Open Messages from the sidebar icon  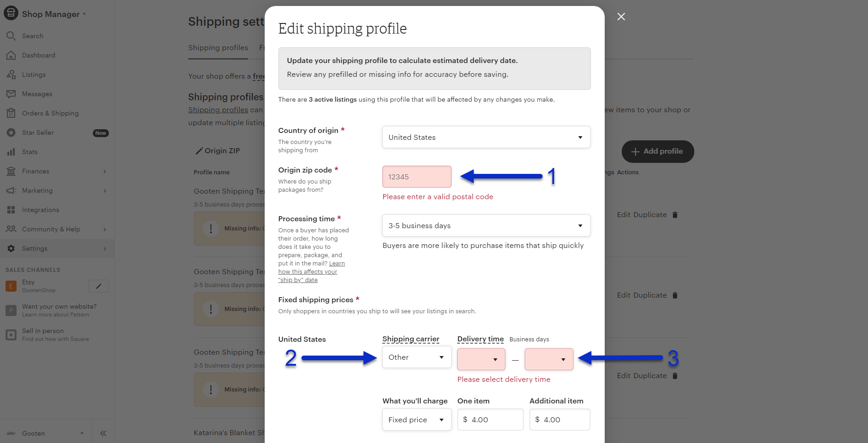(11, 93)
